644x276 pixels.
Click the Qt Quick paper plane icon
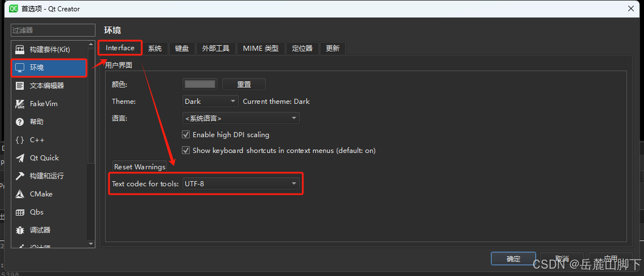tap(20, 158)
